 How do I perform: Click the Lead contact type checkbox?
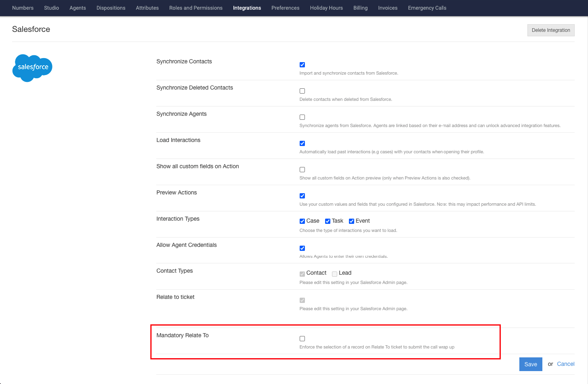pyautogui.click(x=334, y=274)
